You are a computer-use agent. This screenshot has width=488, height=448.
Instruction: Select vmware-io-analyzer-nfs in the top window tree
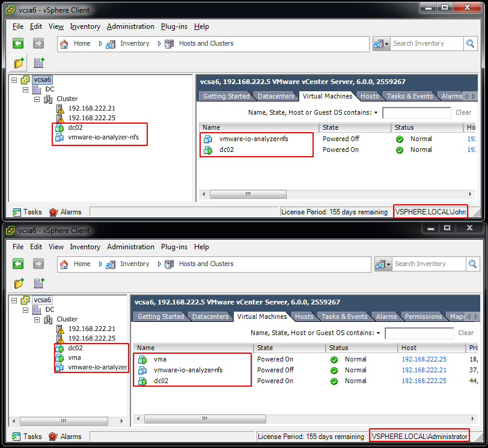click(103, 138)
